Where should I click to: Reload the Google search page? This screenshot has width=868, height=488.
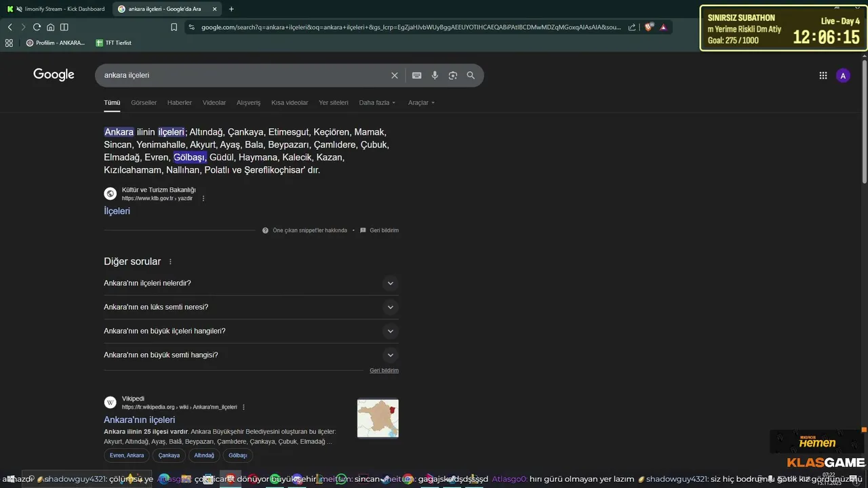(x=37, y=27)
